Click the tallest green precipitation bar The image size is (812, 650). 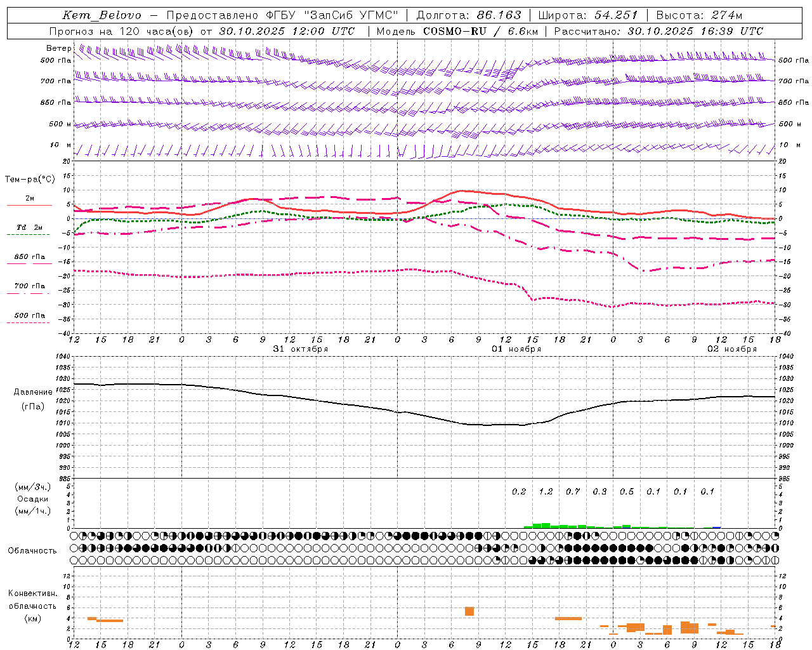pos(546,526)
